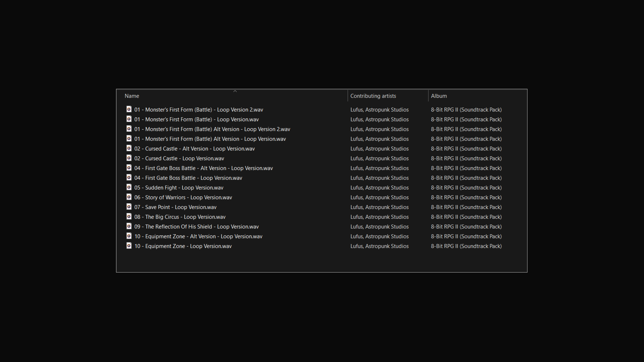Select 'Monster's First Form Alt Version - Loop Version 2.wav'
This screenshot has height=362, width=644.
tap(212, 129)
